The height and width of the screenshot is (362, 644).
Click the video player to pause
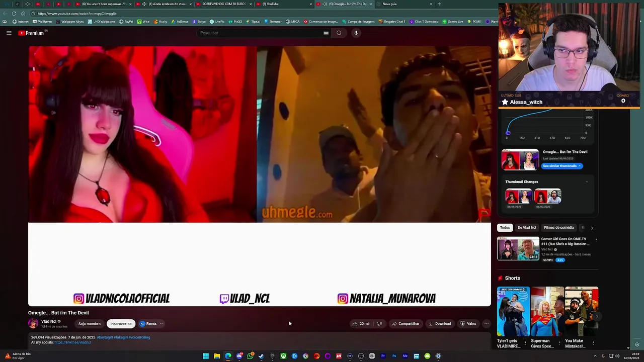(259, 176)
